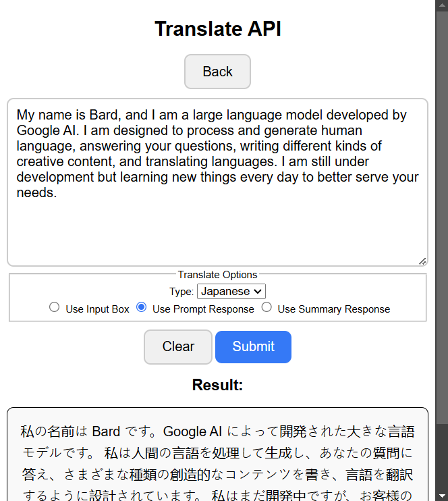Select the Use Input Box radio
Screen dimensions: 448x501
point(54,307)
